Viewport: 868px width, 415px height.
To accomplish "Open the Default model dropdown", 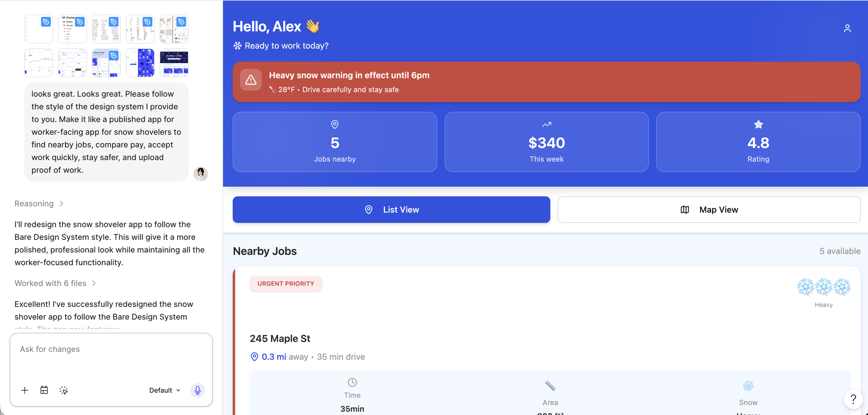I will (x=165, y=390).
